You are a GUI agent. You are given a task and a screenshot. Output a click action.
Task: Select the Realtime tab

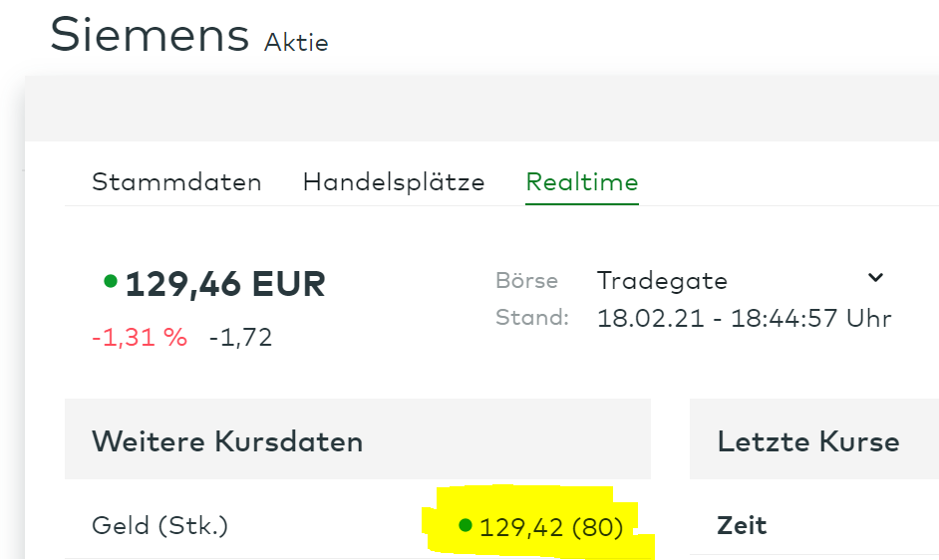(x=582, y=182)
